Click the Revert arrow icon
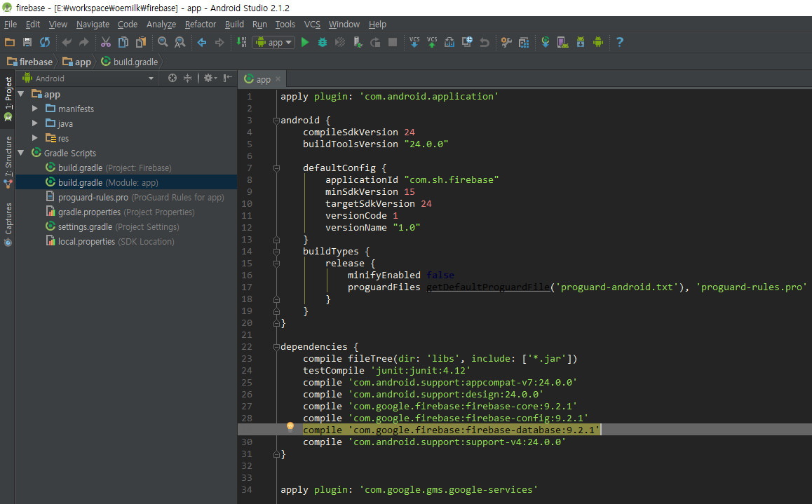The height and width of the screenshot is (504, 812). click(485, 43)
